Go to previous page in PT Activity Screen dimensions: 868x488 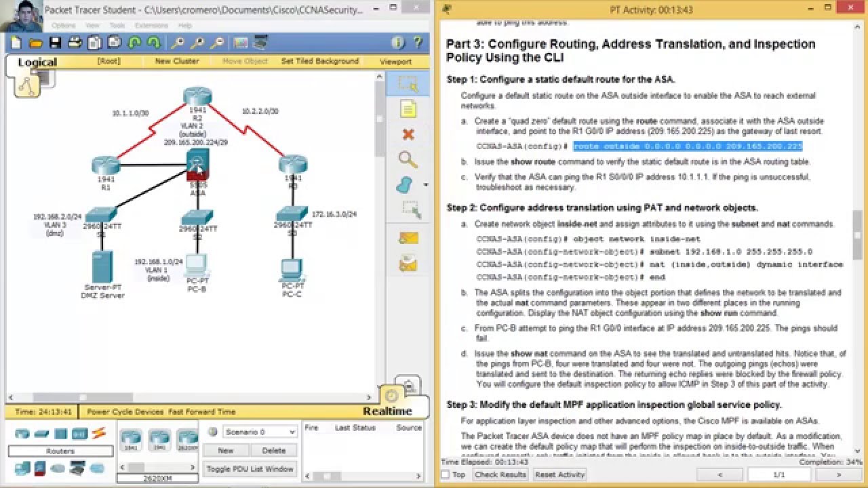[719, 474]
